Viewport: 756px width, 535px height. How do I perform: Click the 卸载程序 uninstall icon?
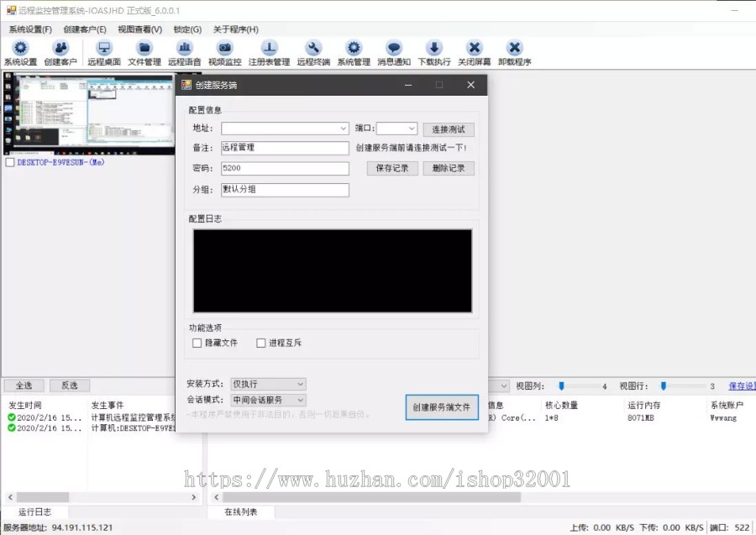point(516,52)
